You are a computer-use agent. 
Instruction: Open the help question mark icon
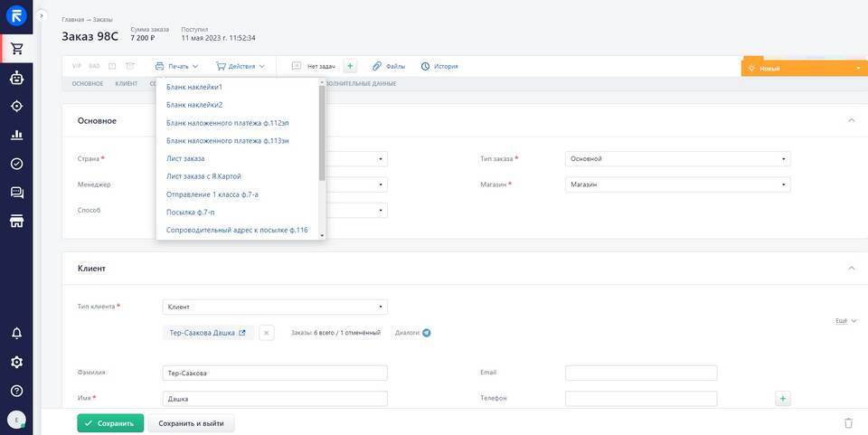[16, 391]
